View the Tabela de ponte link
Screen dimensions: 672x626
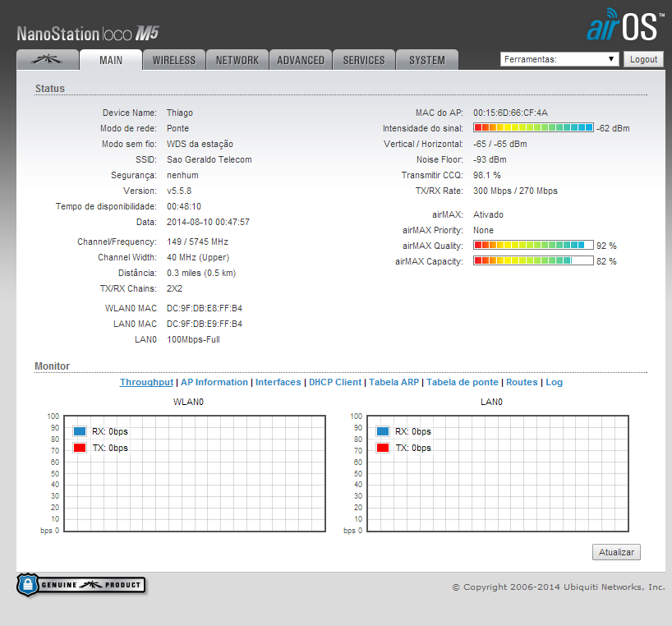[x=463, y=382]
